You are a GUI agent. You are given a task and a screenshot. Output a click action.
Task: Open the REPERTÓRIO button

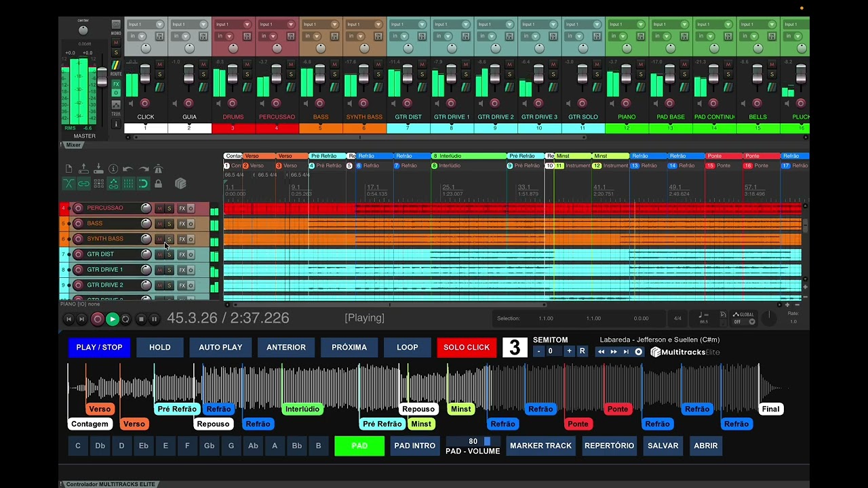coord(609,445)
